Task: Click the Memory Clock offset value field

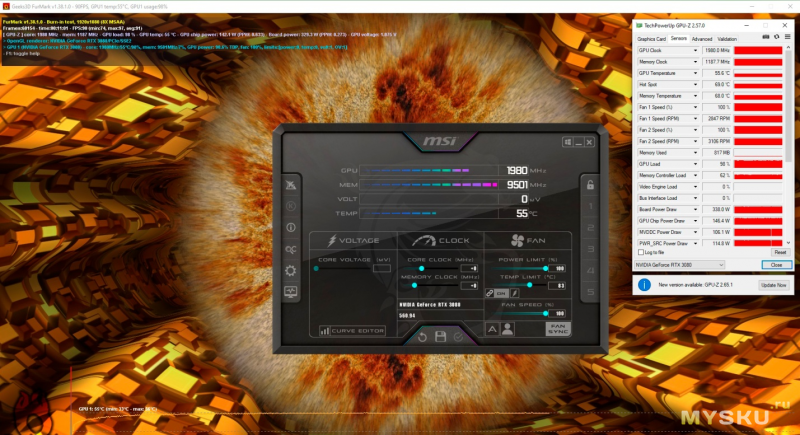Action: [469, 286]
